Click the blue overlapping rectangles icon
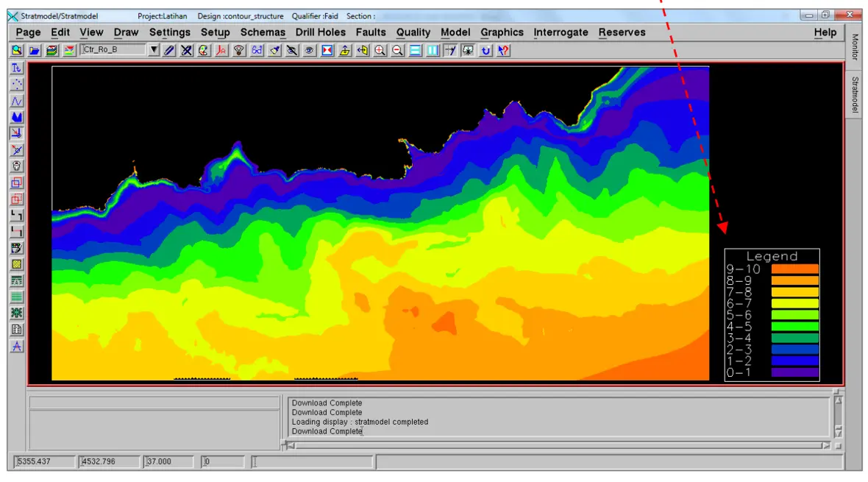This screenshot has height=482, width=868. (17, 182)
